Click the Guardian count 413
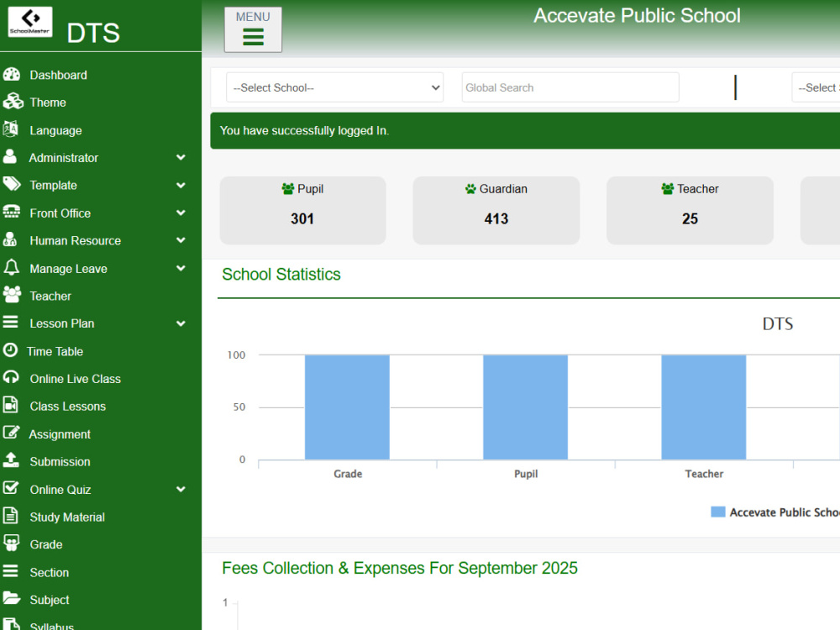Screen dimensions: 840x630 click(496, 218)
